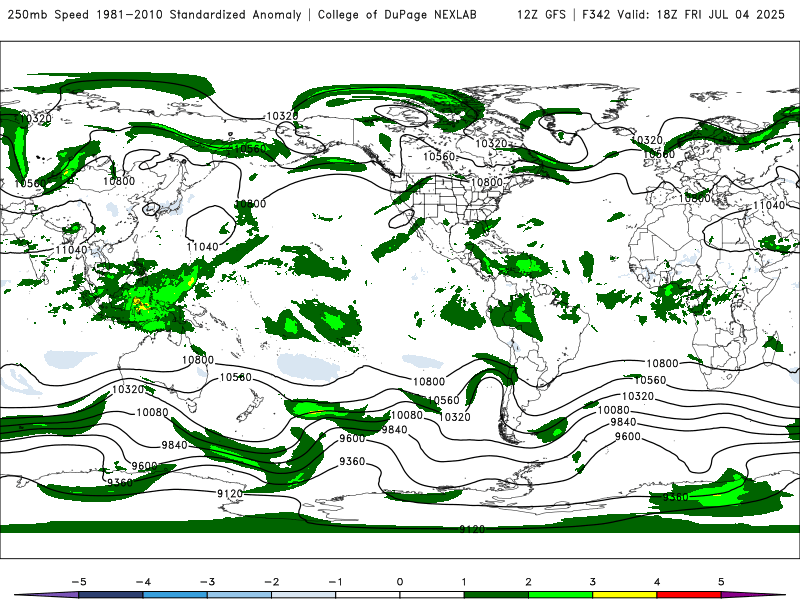800x600 pixels.
Task: Click the colorbar tick label '3'
Action: click(592, 582)
